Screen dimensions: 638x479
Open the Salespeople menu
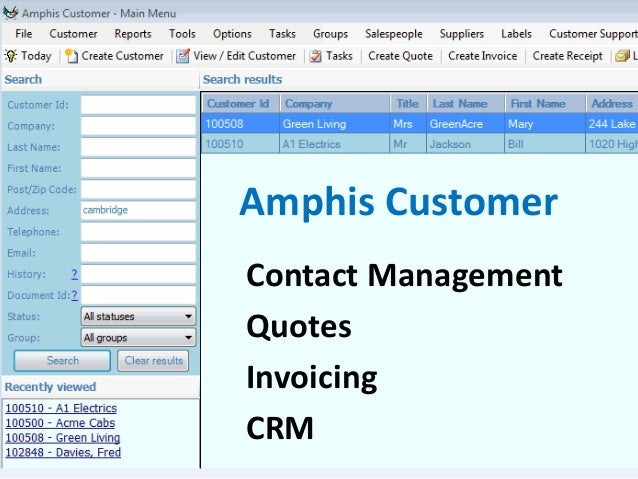tap(394, 34)
